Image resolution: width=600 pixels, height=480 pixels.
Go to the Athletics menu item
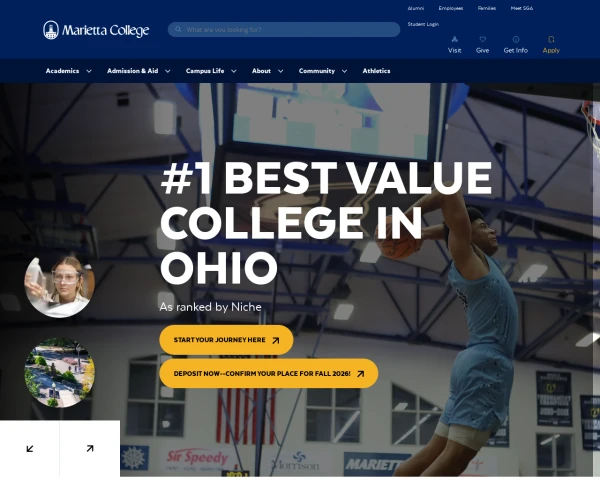pos(377,71)
